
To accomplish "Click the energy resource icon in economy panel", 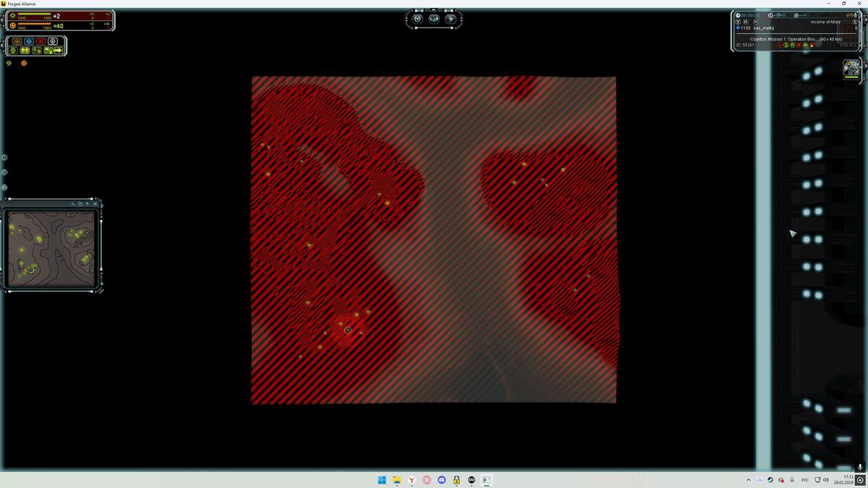I will pyautogui.click(x=12, y=25).
